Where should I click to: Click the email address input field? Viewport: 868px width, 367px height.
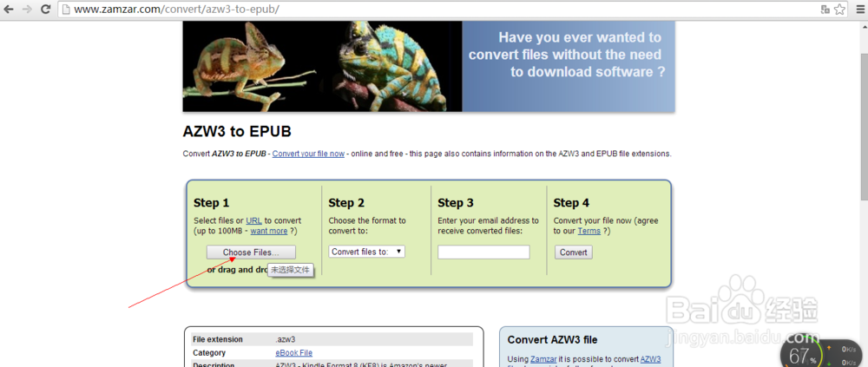(483, 252)
